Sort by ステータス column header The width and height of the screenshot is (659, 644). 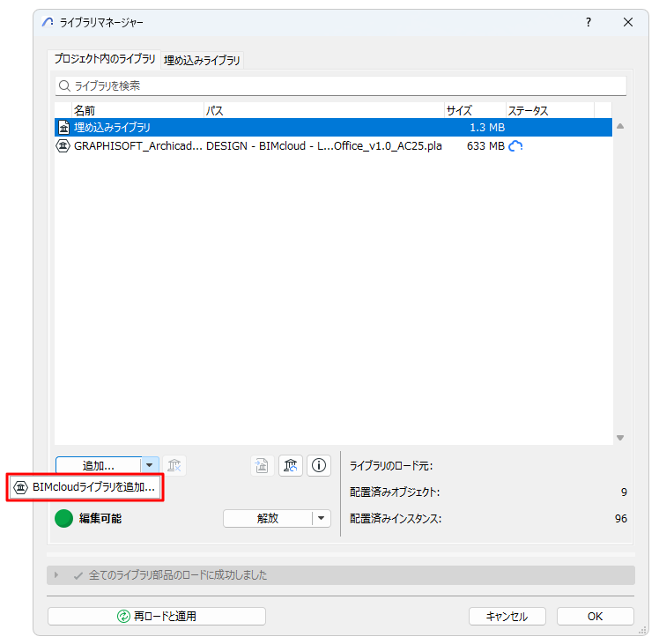(x=550, y=110)
